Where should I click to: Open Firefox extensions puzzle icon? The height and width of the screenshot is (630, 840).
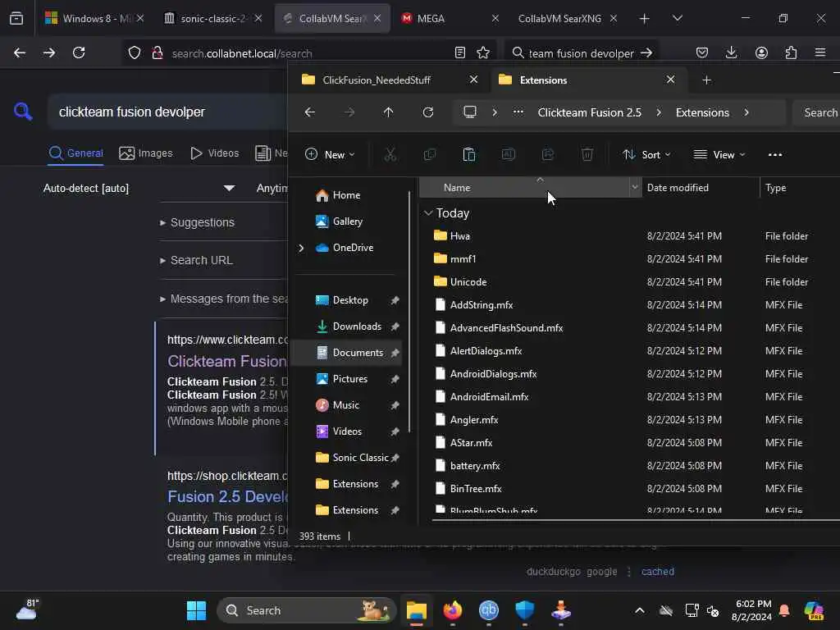[791, 52]
